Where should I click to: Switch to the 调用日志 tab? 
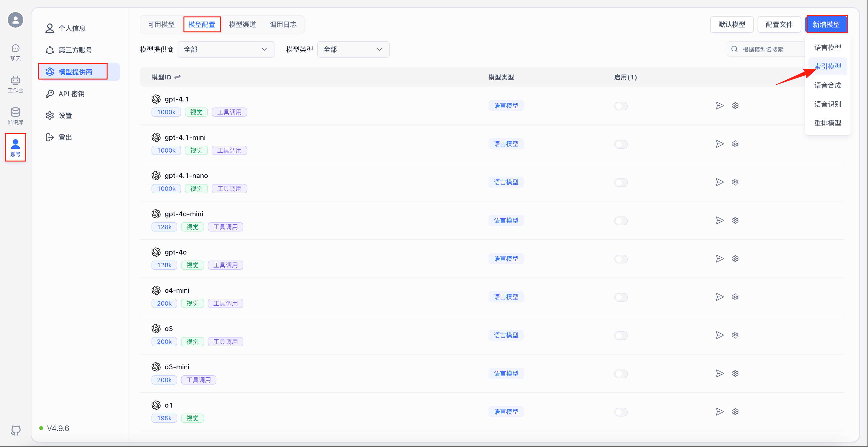coord(283,25)
